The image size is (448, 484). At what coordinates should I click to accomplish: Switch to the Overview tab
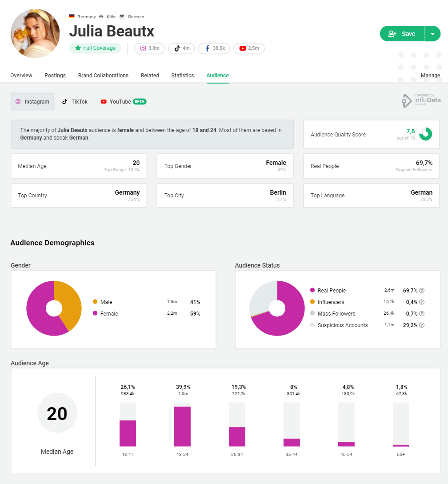pos(21,75)
